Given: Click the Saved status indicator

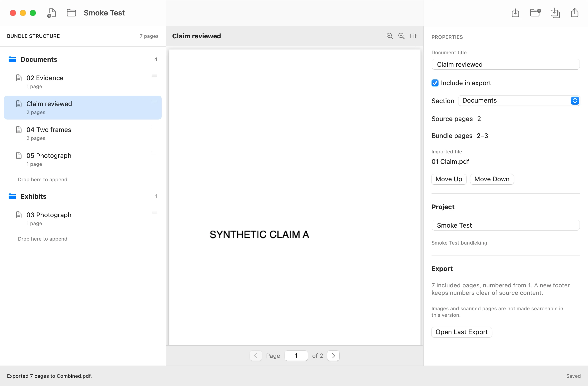Looking at the screenshot, I should click(573, 376).
